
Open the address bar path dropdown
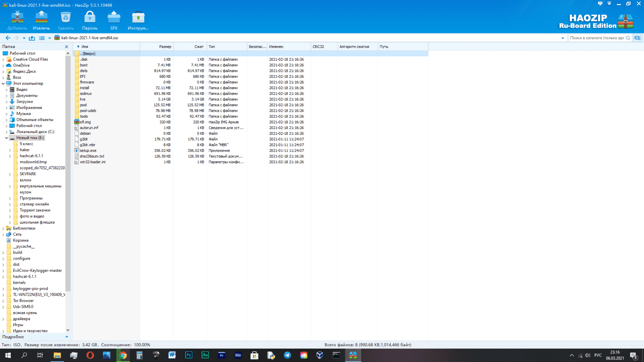click(x=563, y=38)
